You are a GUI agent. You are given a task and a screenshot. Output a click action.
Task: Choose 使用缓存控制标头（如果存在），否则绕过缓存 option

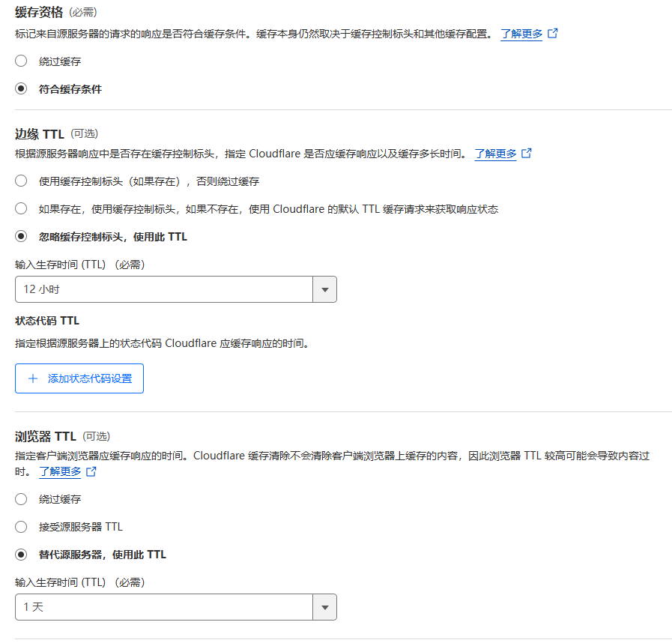21,181
